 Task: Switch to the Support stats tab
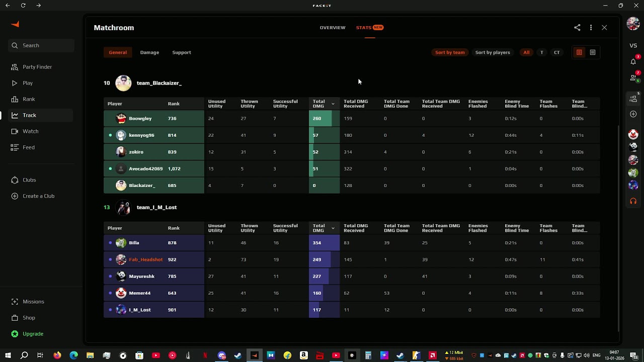tap(182, 52)
